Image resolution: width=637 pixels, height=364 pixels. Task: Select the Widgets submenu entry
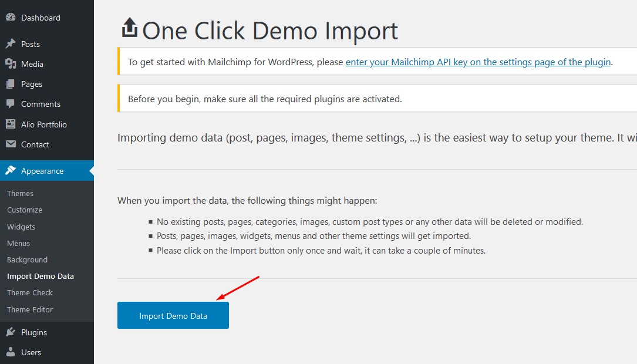(21, 227)
